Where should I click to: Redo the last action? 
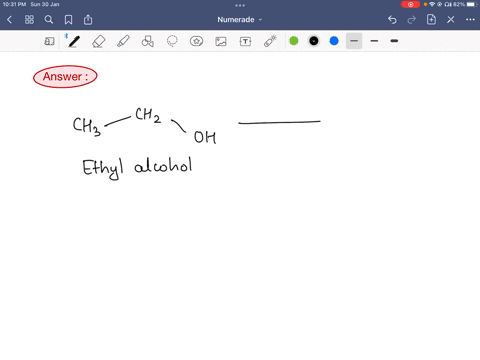pyautogui.click(x=412, y=20)
